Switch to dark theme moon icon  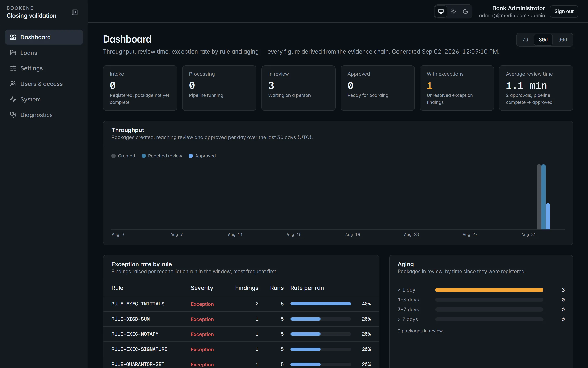(465, 11)
